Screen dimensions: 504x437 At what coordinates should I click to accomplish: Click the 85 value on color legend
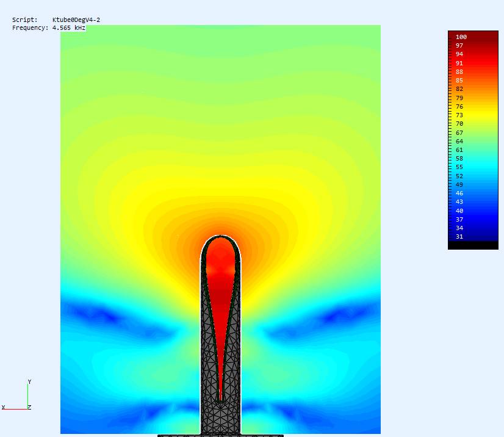459,81
